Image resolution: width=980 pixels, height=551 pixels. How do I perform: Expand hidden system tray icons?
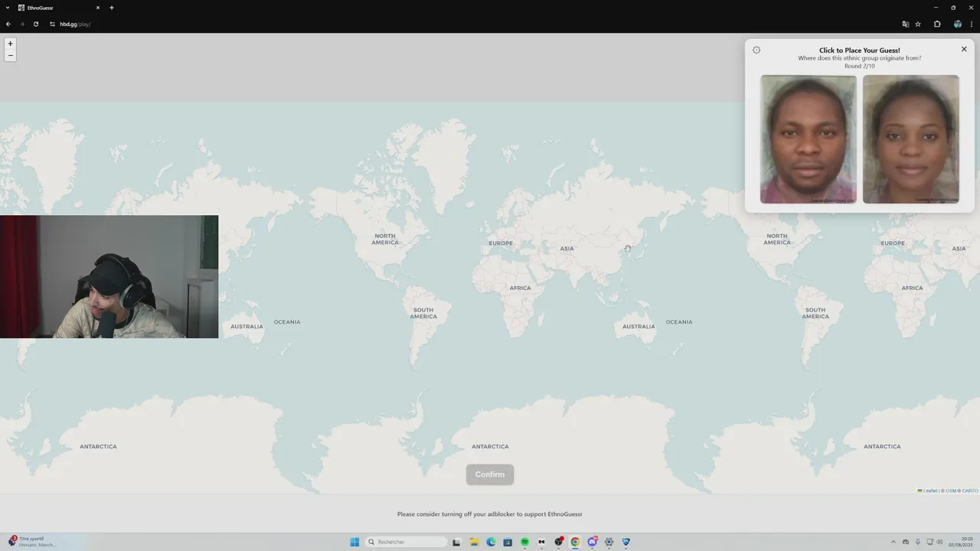[x=893, y=542]
